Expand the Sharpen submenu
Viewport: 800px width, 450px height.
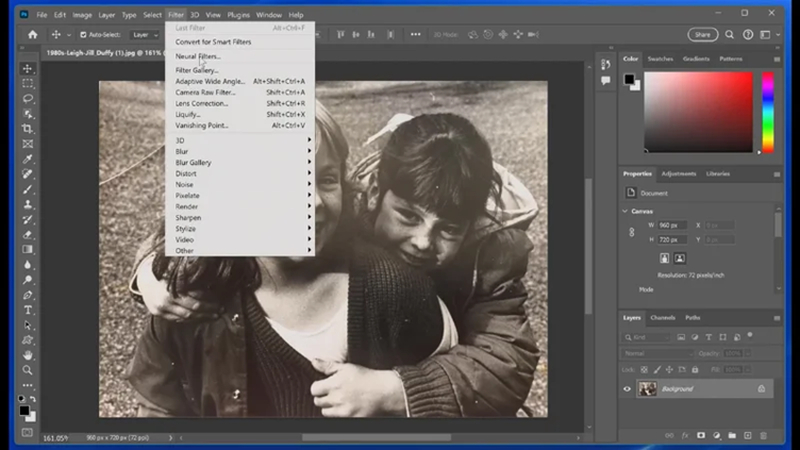240,218
